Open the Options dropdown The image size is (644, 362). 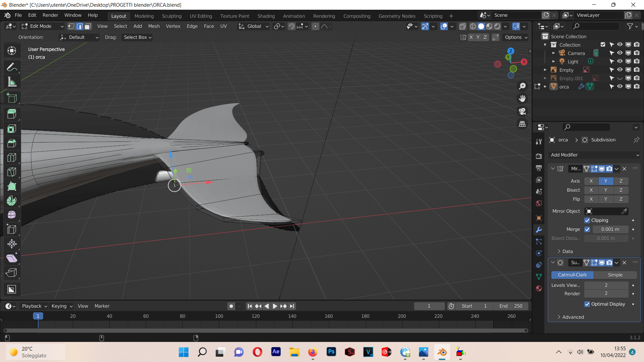[x=516, y=37]
